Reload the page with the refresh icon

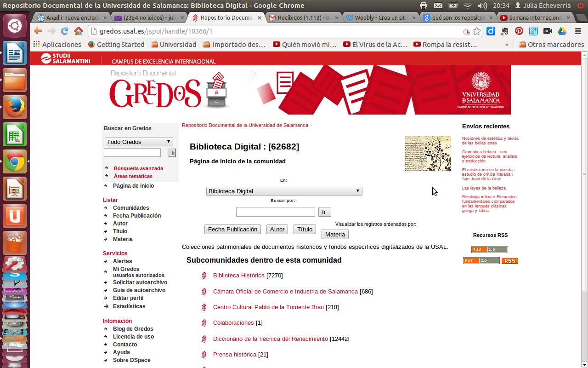point(65,31)
